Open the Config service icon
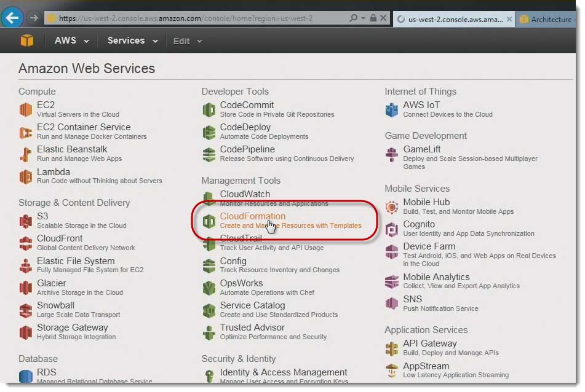 click(x=209, y=265)
